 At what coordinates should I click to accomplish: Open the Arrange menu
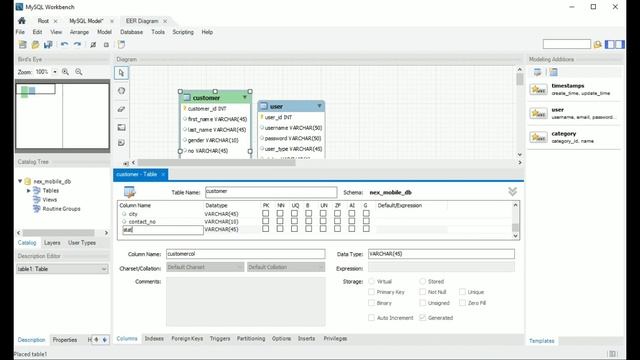click(79, 32)
